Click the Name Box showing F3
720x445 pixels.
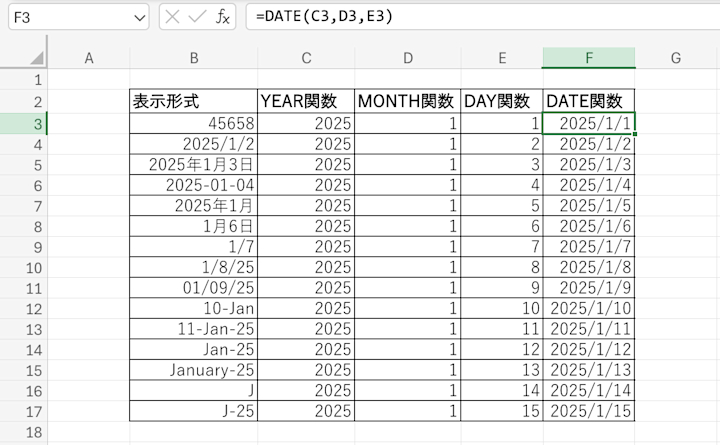(79, 17)
